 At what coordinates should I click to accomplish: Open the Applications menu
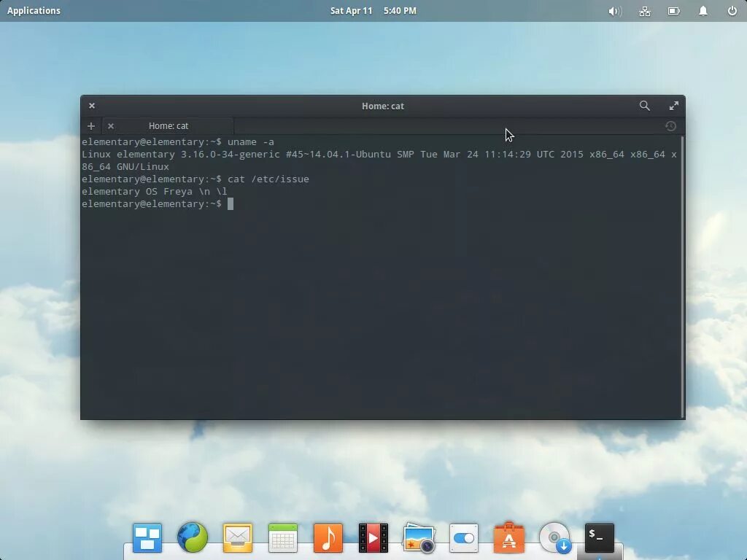pos(34,10)
